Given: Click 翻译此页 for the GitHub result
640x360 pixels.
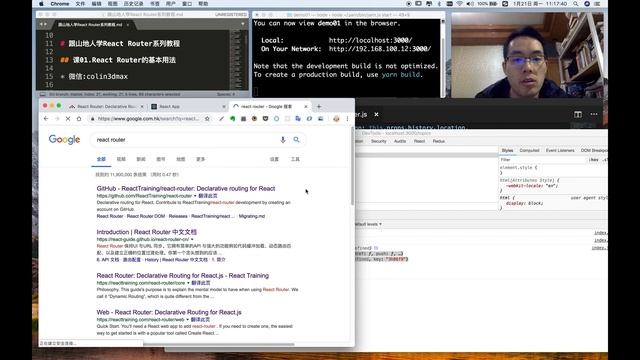Looking at the screenshot, I should (x=208, y=196).
